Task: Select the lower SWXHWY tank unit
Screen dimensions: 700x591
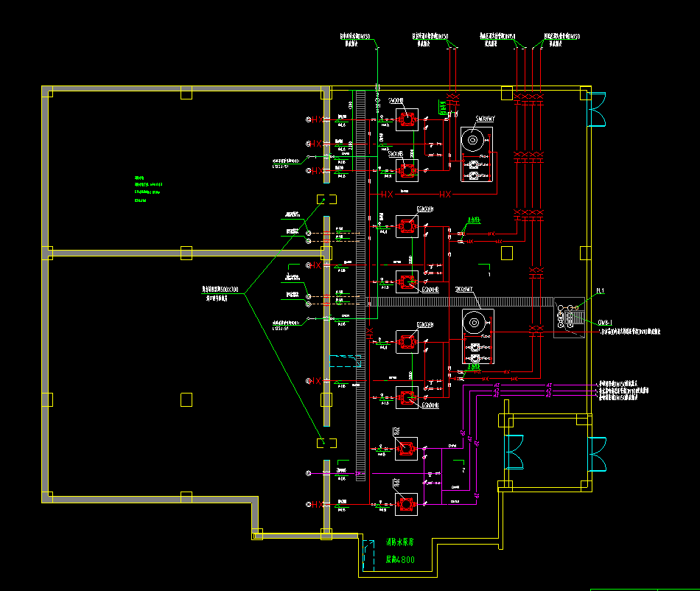Action: (476, 336)
